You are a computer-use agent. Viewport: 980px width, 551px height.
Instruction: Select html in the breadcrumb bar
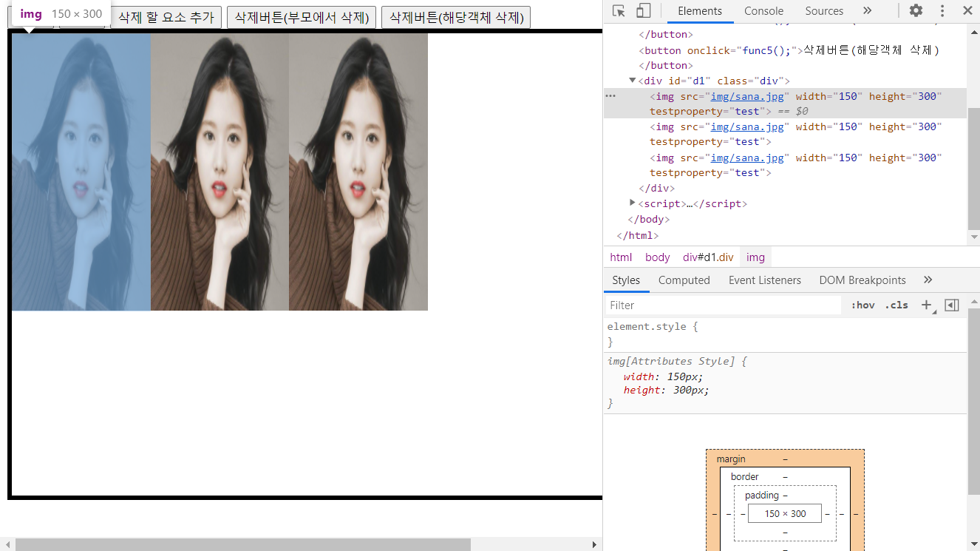click(621, 257)
